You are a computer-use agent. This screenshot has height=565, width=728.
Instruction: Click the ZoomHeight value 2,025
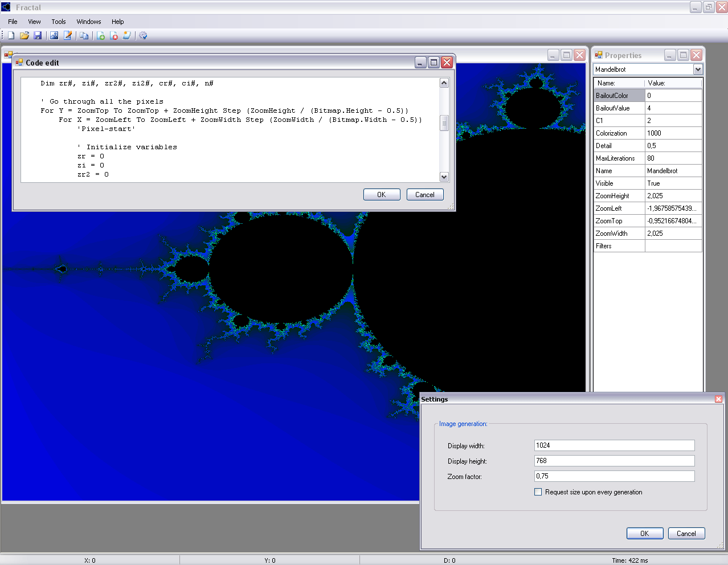(x=673, y=196)
